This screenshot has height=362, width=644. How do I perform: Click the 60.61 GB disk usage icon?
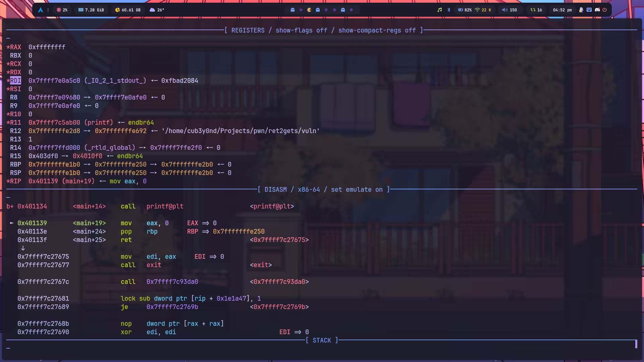coord(118,10)
